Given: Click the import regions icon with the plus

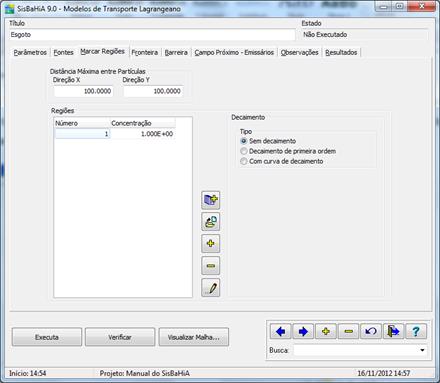Looking at the screenshot, I should (211, 200).
